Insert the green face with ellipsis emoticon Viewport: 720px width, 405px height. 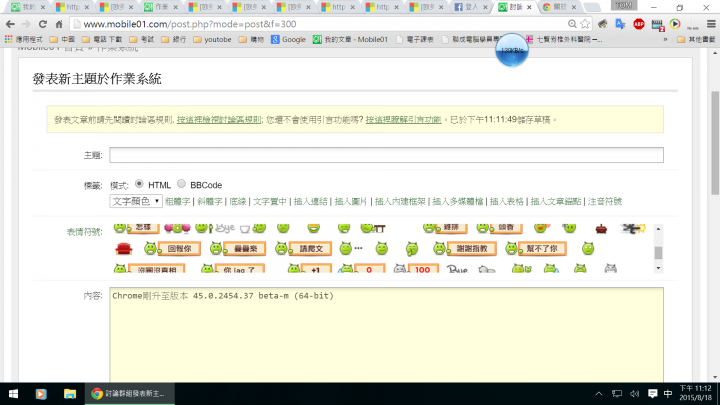click(351, 249)
